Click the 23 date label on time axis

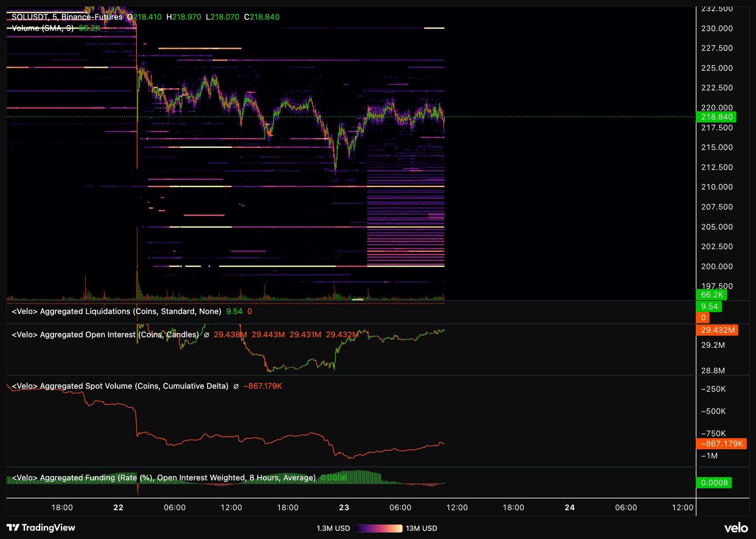point(344,508)
